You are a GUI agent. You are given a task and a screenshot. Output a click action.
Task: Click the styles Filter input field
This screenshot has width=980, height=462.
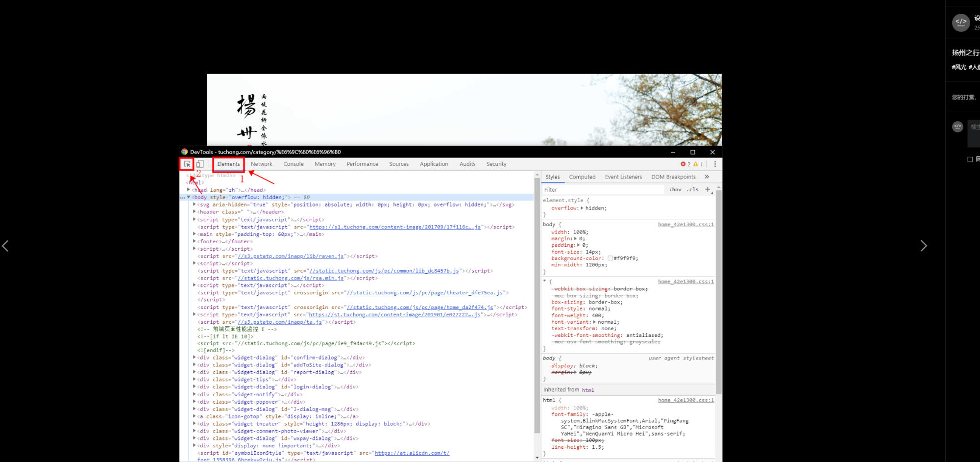[603, 189]
